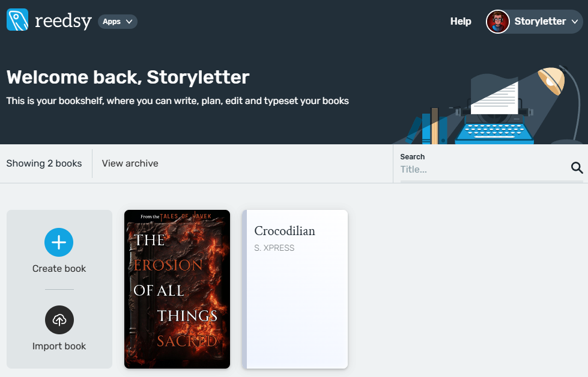588x377 pixels.
Task: Click the Storyletter profile avatar
Action: pyautogui.click(x=497, y=21)
